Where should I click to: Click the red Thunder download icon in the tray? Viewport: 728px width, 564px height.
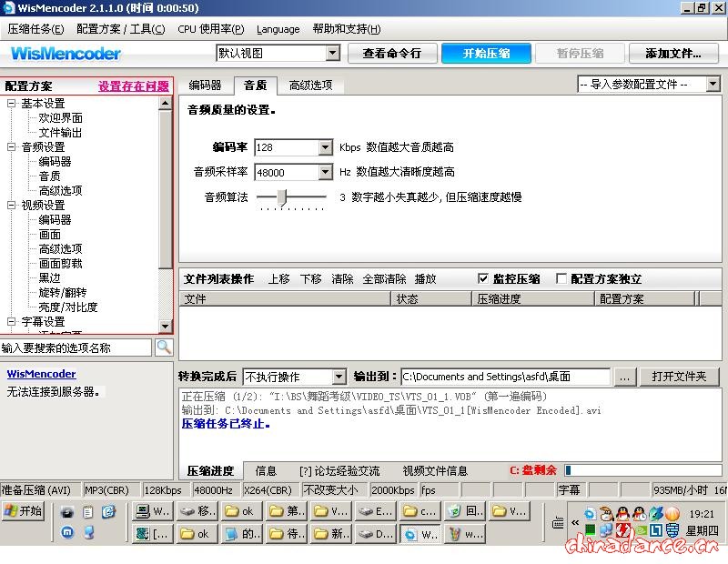[622, 531]
